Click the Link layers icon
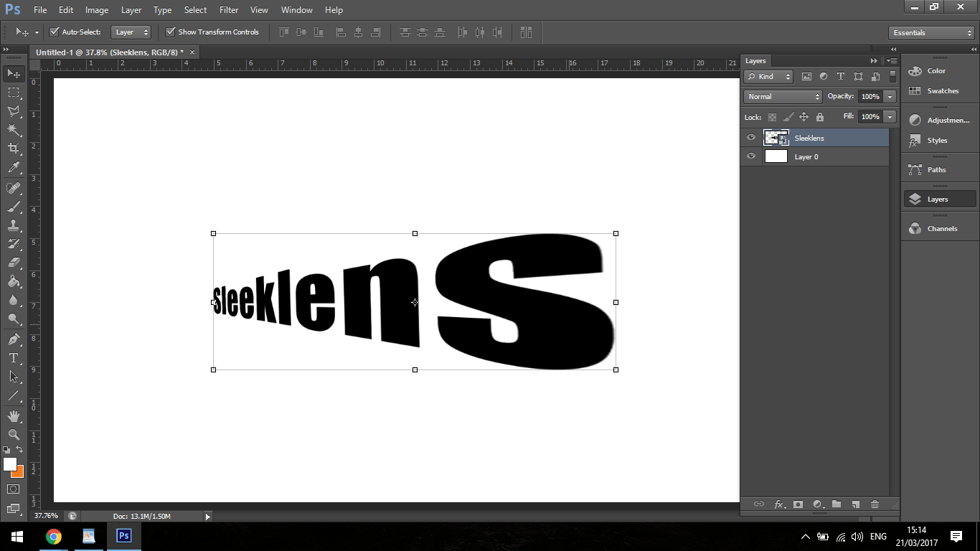The image size is (980, 551). (x=759, y=504)
